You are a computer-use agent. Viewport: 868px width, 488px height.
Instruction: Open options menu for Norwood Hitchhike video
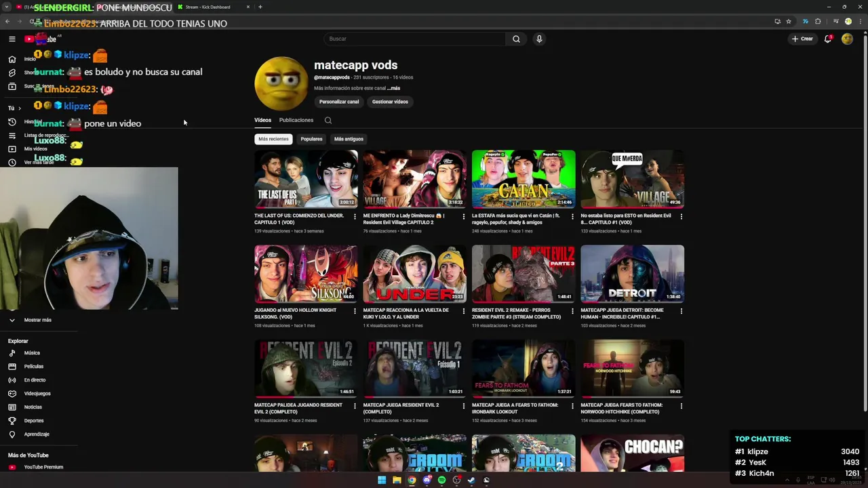coord(681,406)
